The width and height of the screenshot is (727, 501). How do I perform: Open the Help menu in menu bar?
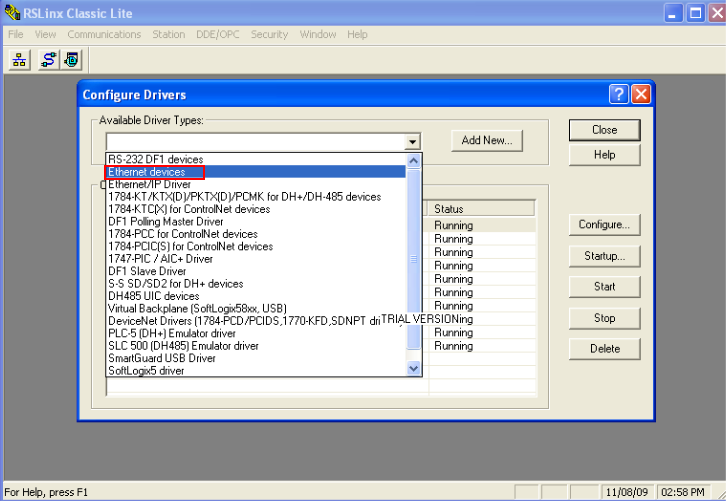point(357,34)
